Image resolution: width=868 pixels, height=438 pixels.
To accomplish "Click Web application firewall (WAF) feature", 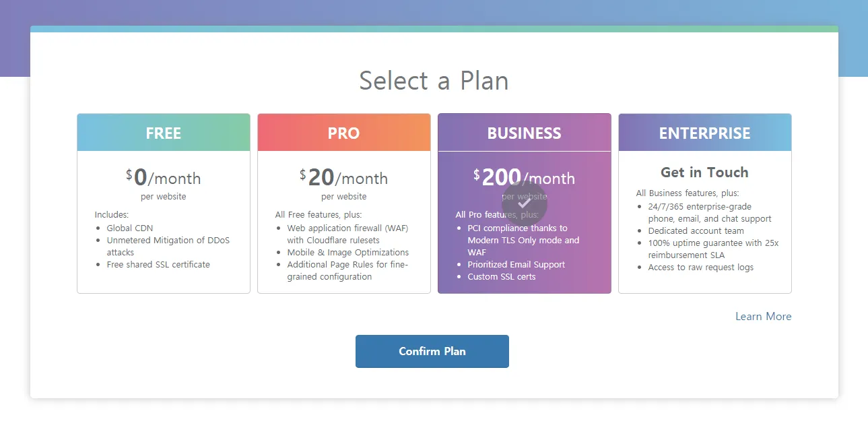I will 347,228.
